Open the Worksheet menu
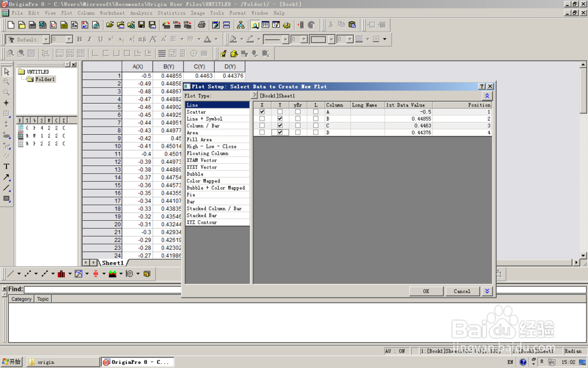 click(x=112, y=13)
